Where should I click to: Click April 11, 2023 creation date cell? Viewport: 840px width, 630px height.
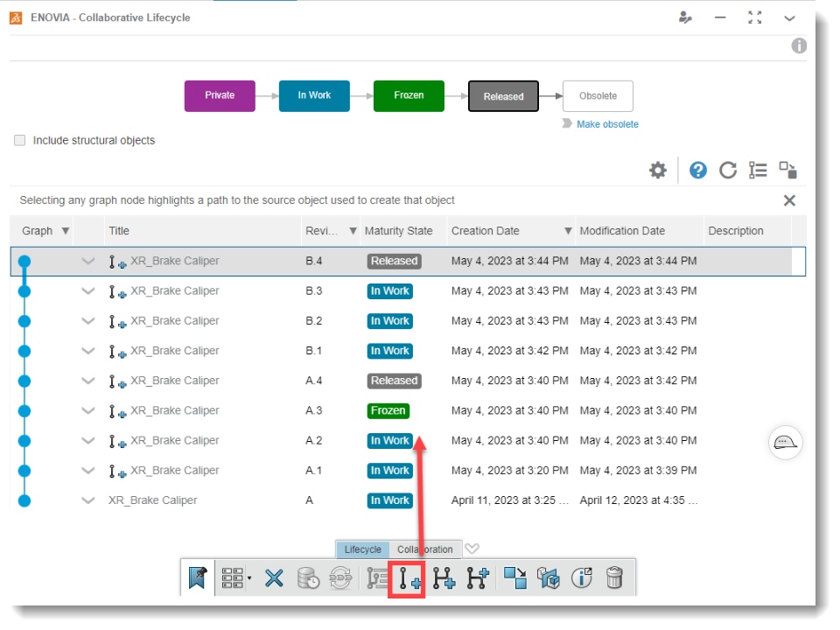point(510,500)
